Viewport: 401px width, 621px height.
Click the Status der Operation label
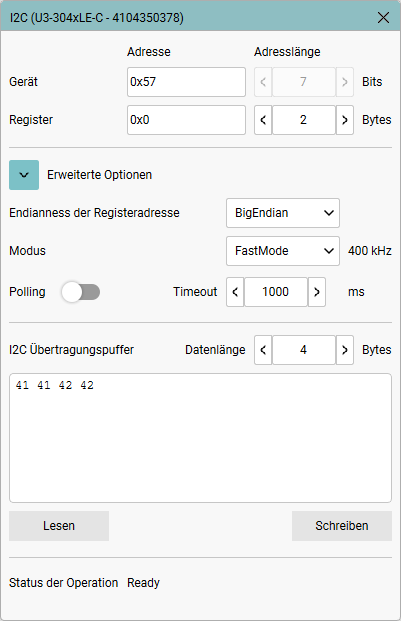(x=64, y=583)
